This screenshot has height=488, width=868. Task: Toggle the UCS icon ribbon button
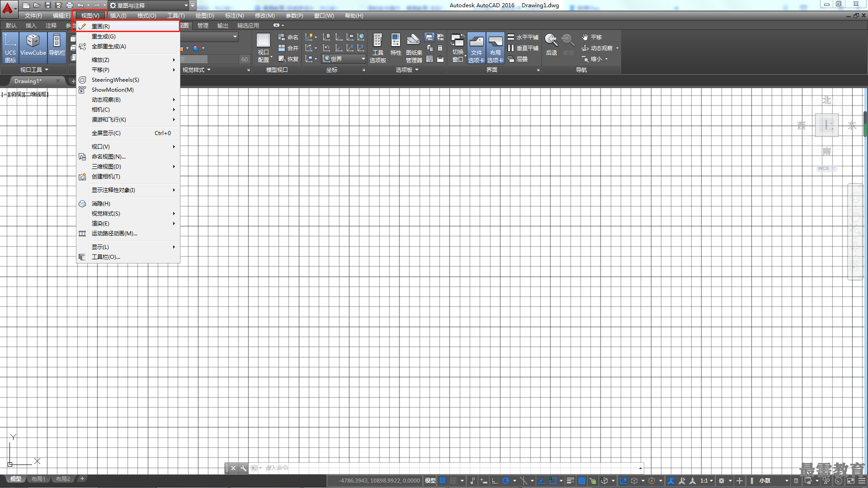(x=10, y=48)
